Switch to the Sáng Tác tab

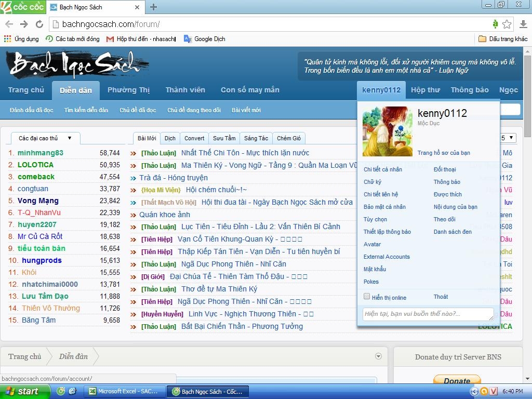256,138
